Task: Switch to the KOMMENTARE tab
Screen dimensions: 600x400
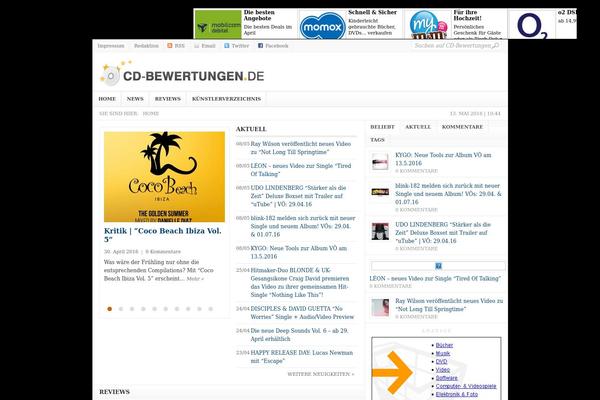Action: (x=462, y=127)
